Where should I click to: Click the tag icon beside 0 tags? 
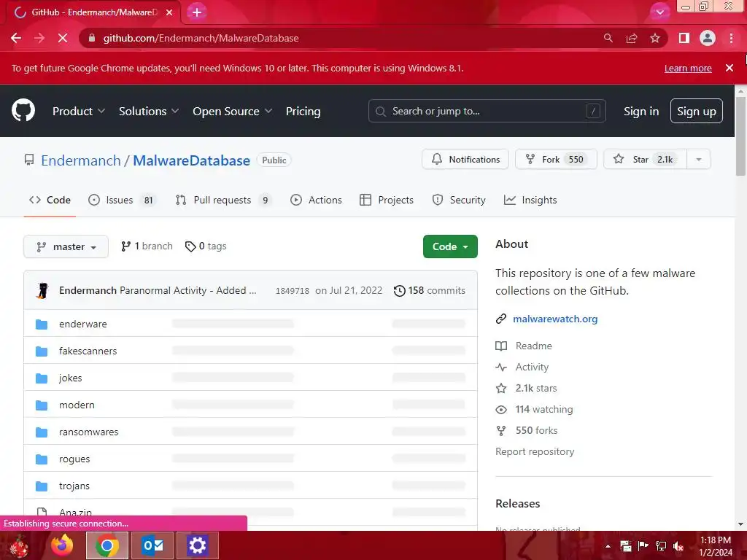190,246
